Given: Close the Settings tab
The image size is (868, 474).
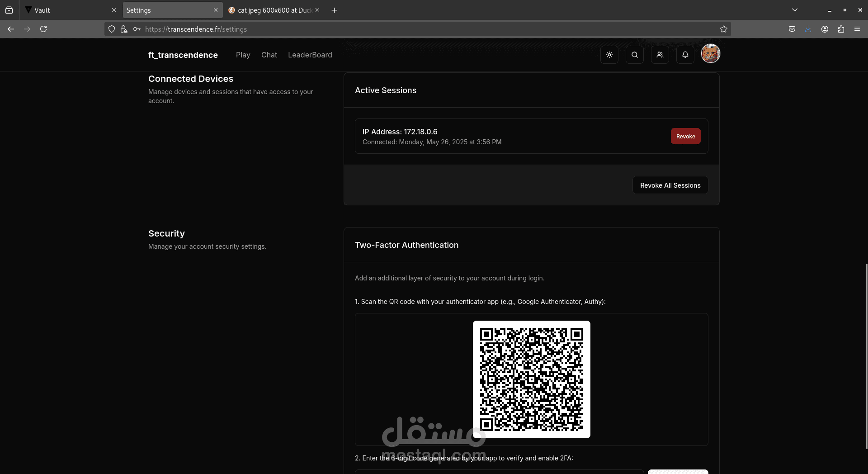Looking at the screenshot, I should (216, 10).
